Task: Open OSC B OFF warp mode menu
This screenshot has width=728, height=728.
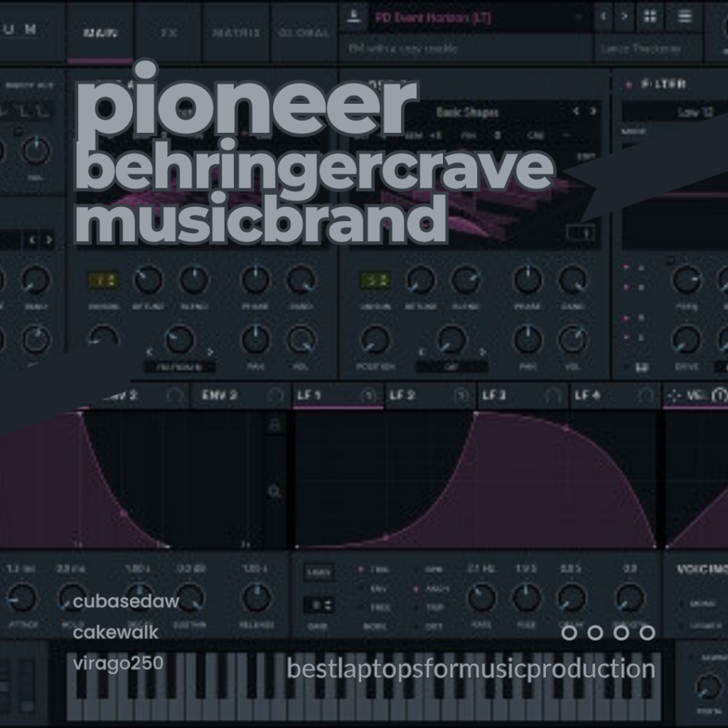Action: tap(451, 367)
